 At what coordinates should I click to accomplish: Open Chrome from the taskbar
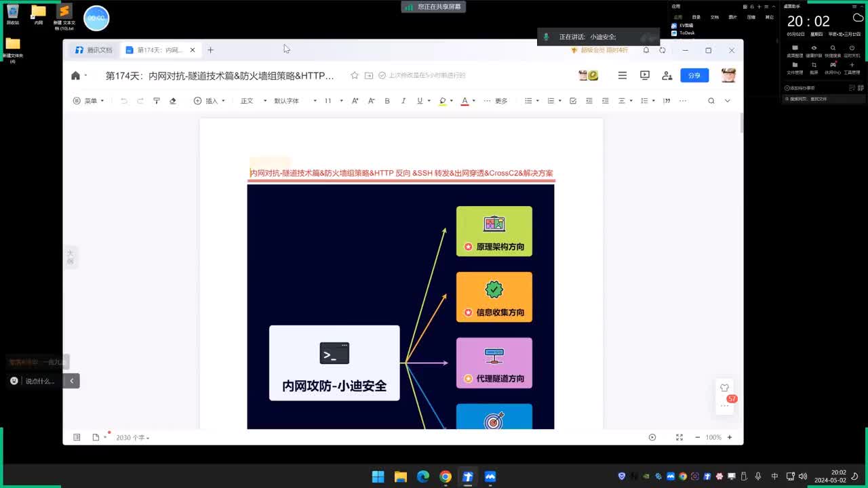(445, 476)
